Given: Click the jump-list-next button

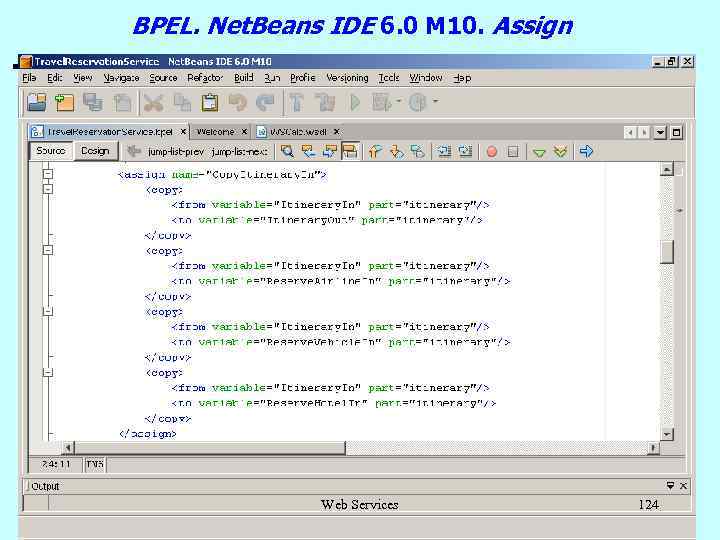Looking at the screenshot, I should coord(239,152).
